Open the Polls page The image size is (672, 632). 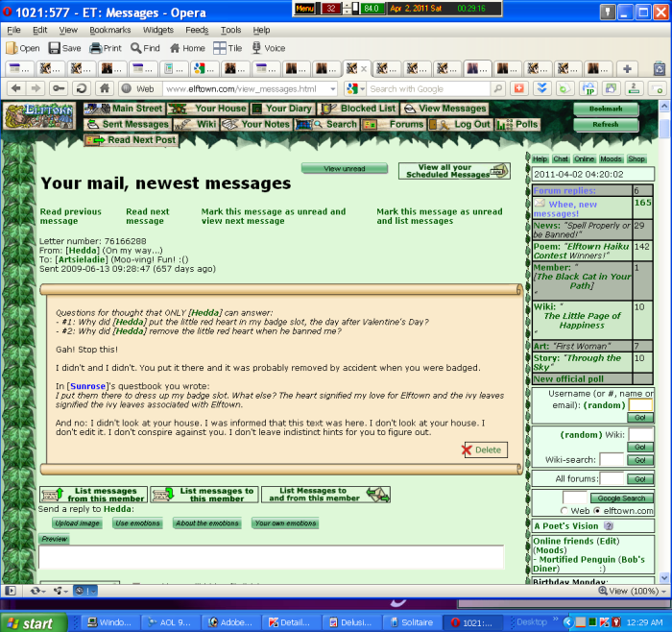[x=517, y=125]
